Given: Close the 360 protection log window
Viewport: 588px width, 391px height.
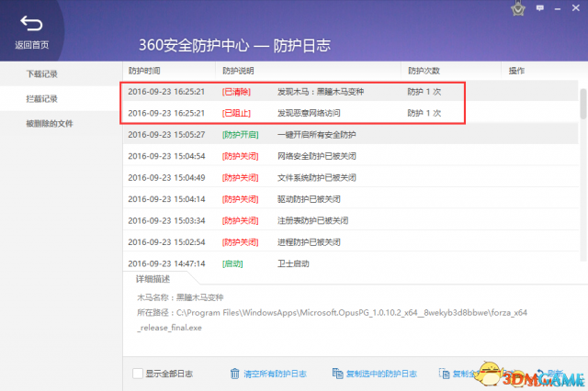Looking at the screenshot, I should click(x=576, y=8).
